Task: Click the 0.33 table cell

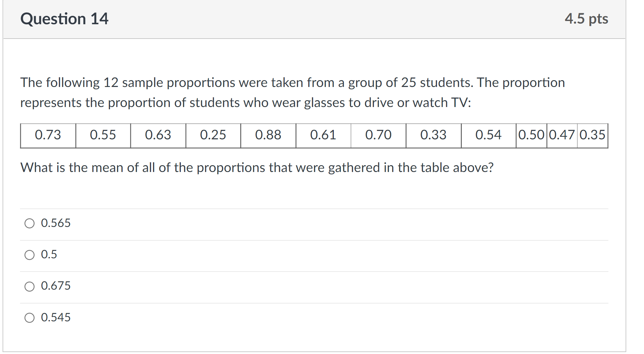Action: [x=433, y=135]
